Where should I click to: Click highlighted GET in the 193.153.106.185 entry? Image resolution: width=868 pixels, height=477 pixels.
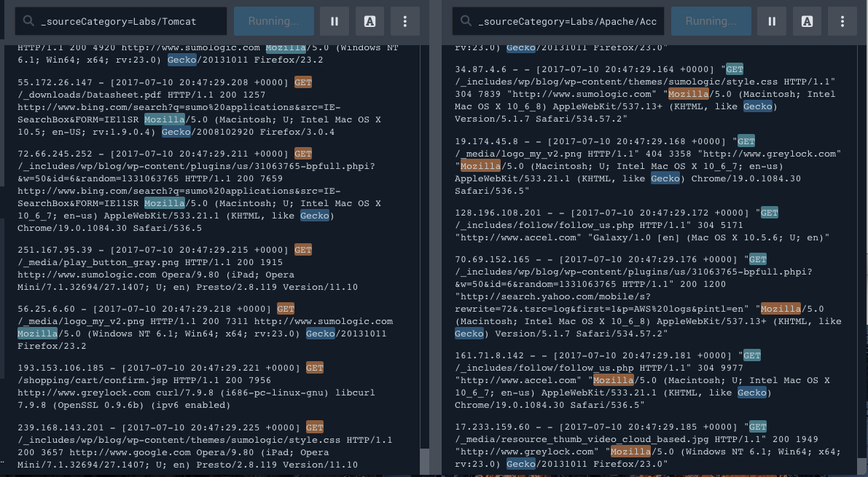(315, 368)
